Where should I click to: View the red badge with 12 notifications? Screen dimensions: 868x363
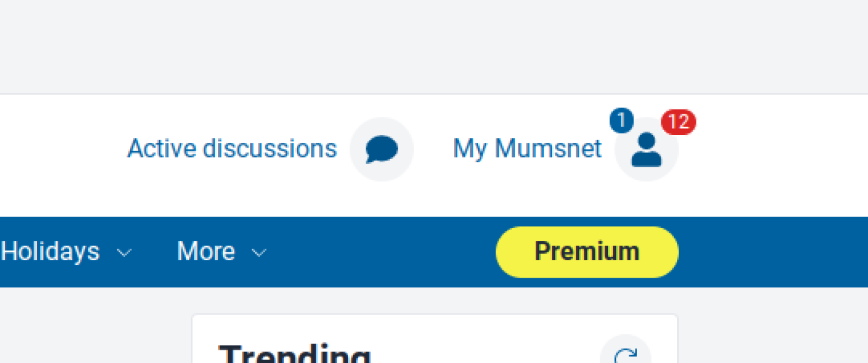(x=679, y=122)
